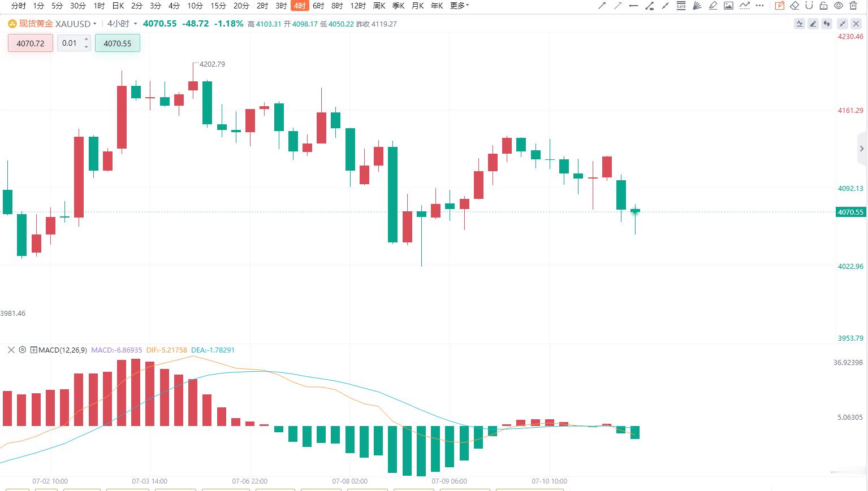
Task: Select the 20分 timeframe
Action: (x=241, y=6)
